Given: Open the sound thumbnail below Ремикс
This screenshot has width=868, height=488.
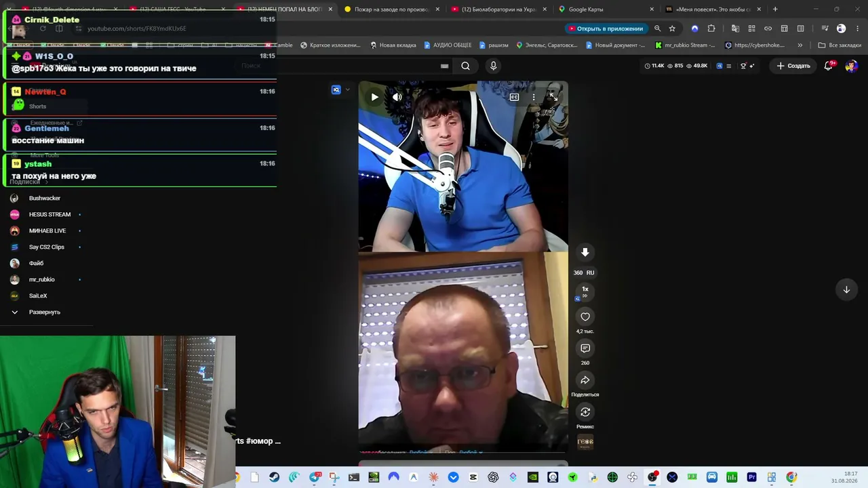Looking at the screenshot, I should 585,442.
